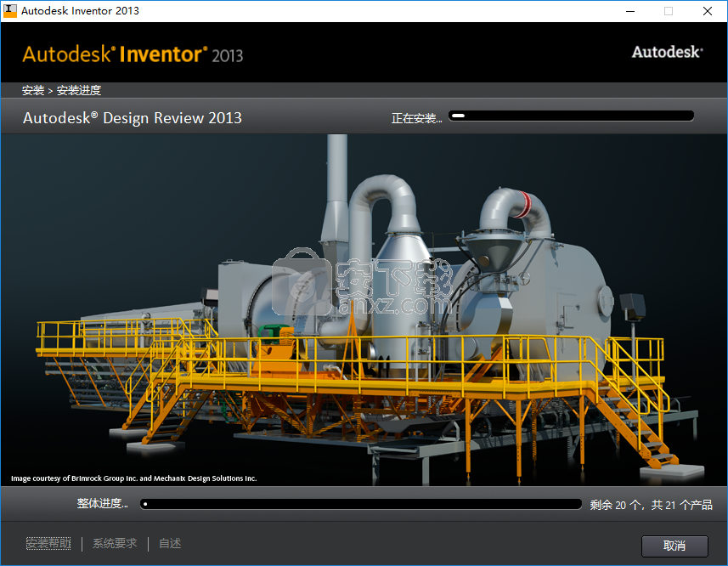Click the 安装 breadcrumb item
The width and height of the screenshot is (728, 566).
tap(33, 90)
